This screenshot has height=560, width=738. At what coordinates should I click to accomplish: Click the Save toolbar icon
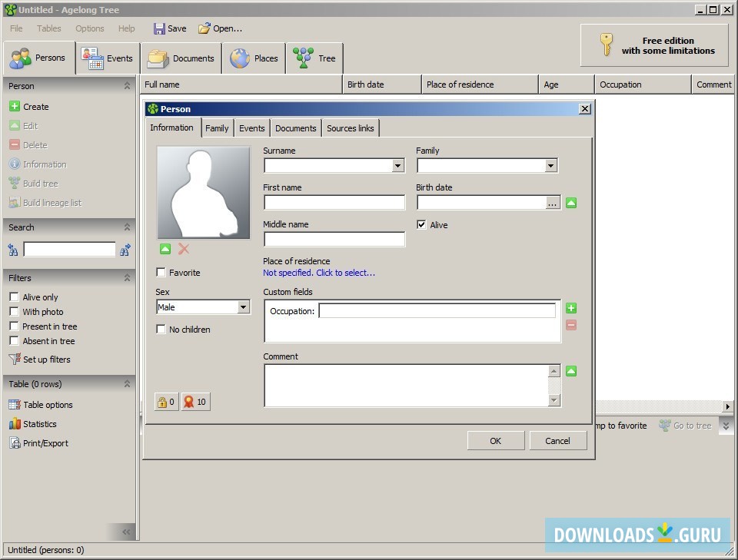[x=159, y=28]
